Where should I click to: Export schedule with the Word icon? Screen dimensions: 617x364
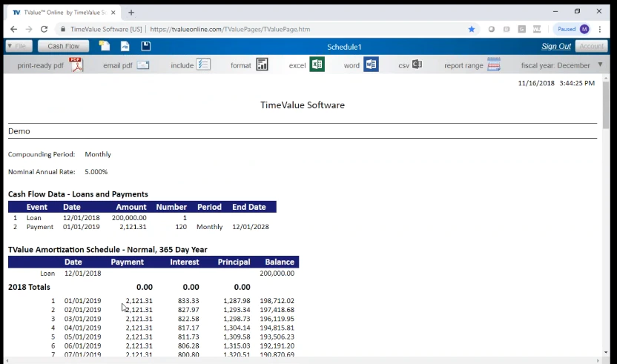[x=371, y=64]
